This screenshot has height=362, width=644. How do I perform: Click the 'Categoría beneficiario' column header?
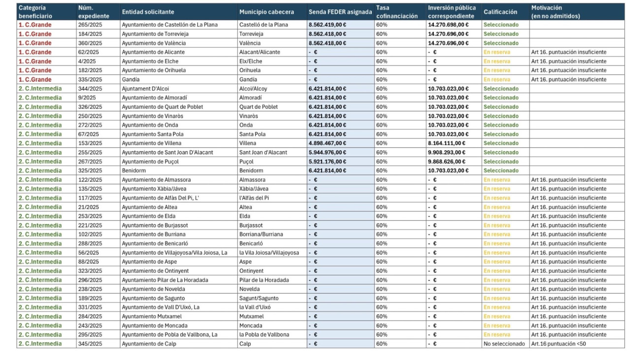46,12
